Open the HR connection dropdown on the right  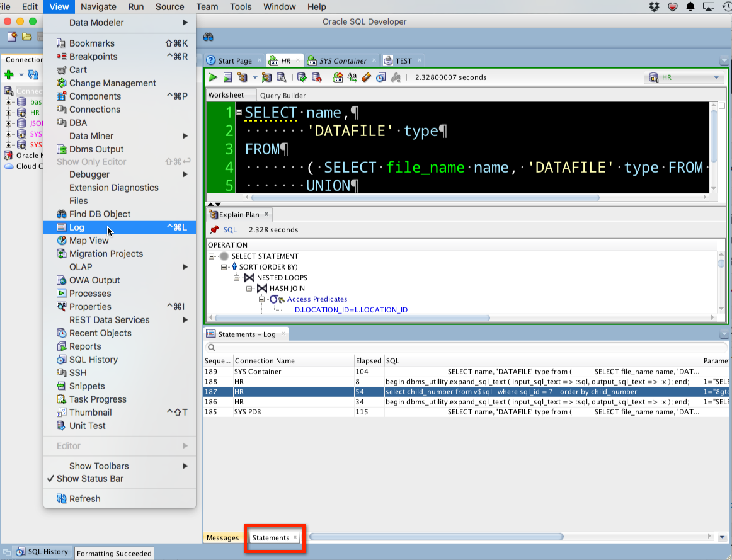point(718,78)
